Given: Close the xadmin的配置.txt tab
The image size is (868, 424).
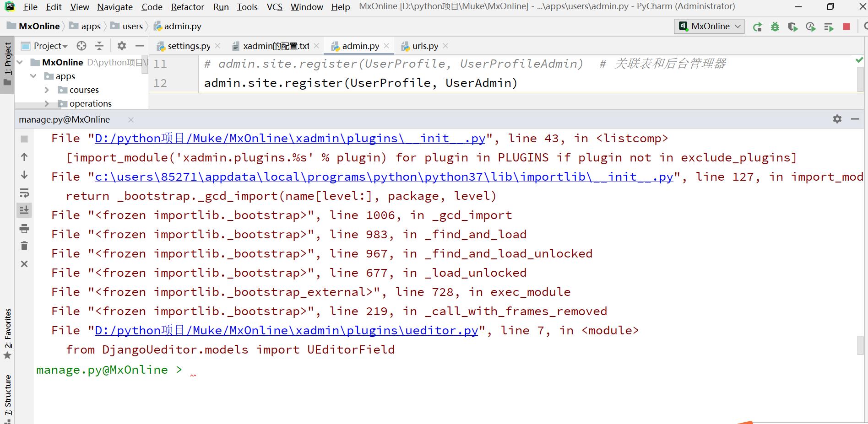Looking at the screenshot, I should coord(316,46).
